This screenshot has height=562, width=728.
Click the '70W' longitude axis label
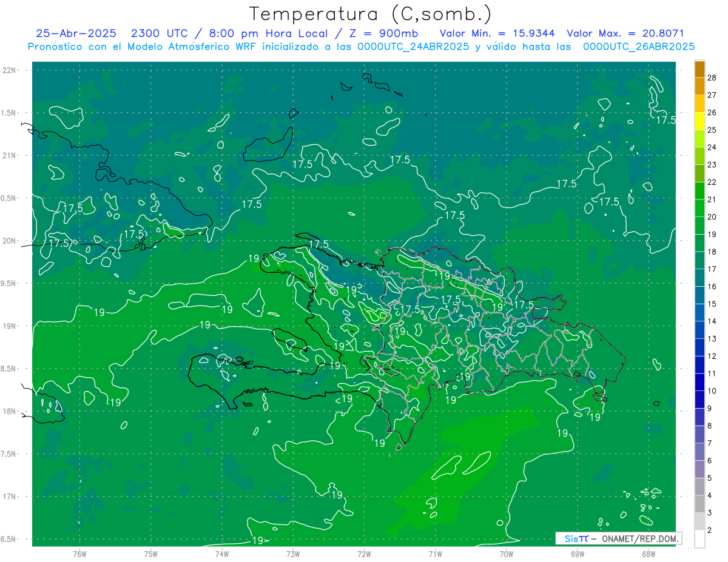point(507,554)
